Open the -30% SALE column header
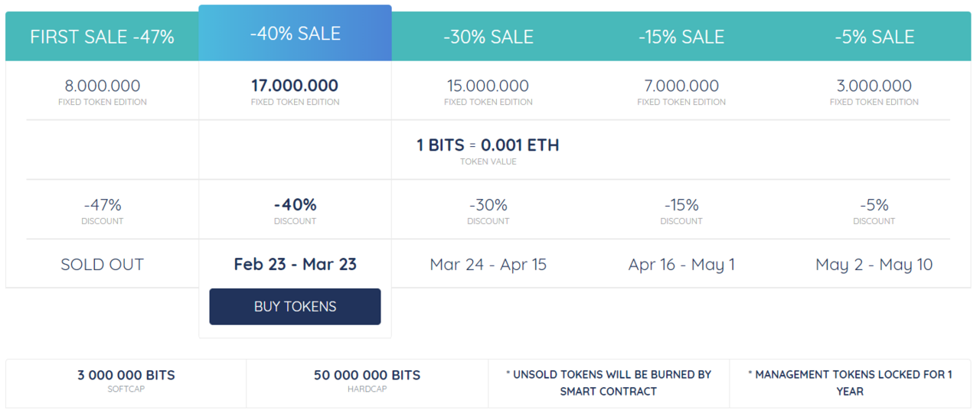The image size is (980, 417). pyautogui.click(x=488, y=37)
